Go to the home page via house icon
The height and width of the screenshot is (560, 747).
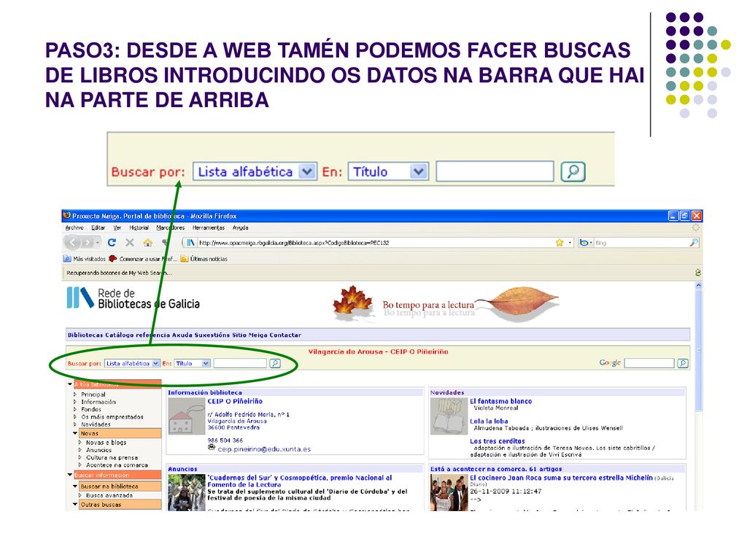click(147, 242)
